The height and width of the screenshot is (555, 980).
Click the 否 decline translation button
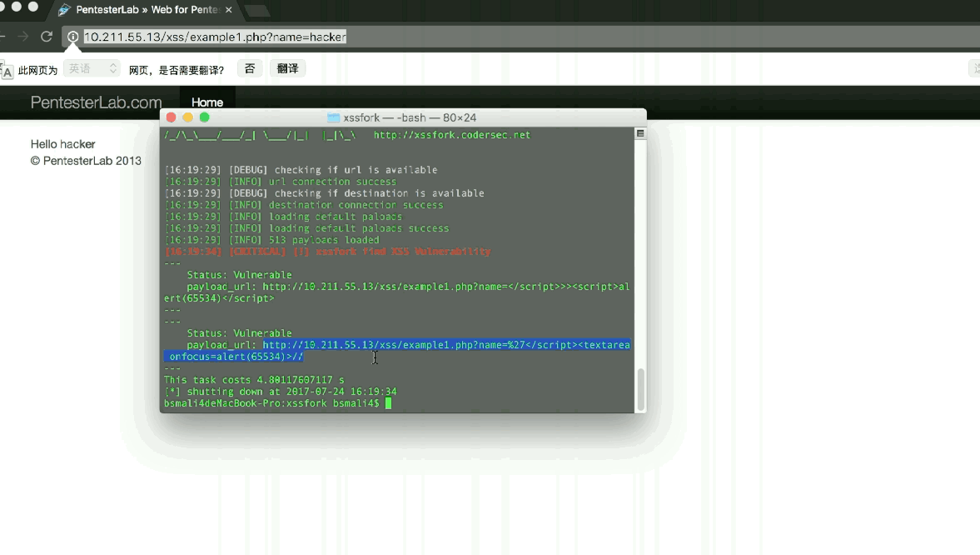[x=249, y=69]
